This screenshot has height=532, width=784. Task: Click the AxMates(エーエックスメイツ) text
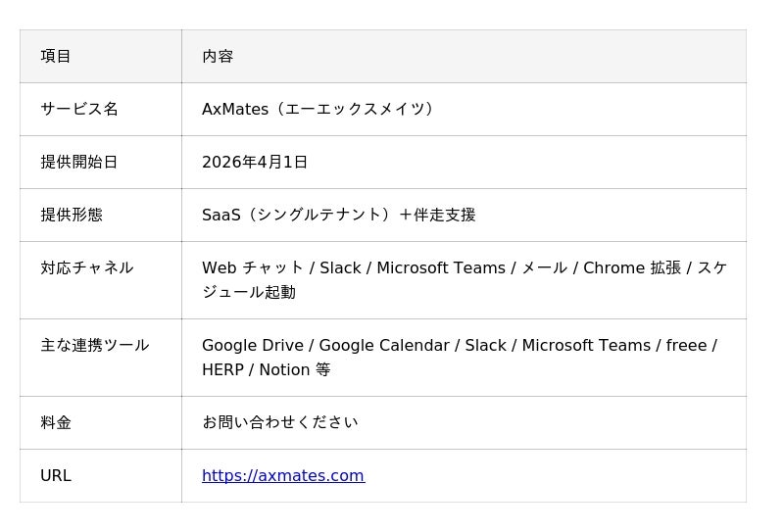[x=318, y=110]
